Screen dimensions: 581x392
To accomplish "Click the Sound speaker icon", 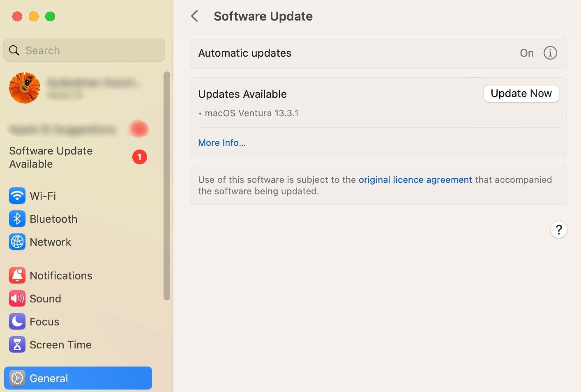I will point(17,299).
